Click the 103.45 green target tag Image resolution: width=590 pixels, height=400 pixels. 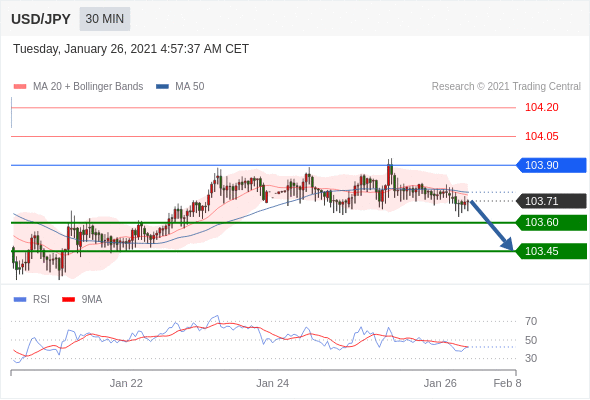click(x=551, y=251)
